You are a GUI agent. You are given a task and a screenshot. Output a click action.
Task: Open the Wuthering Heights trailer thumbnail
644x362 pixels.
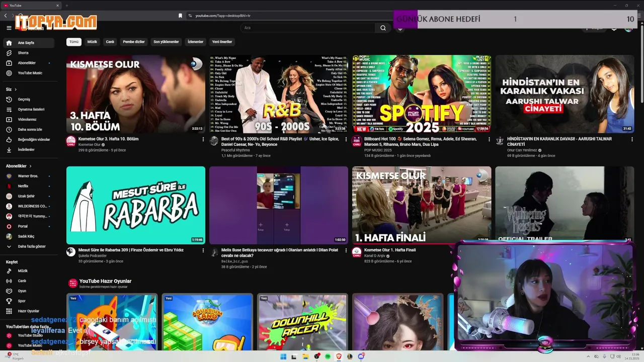click(565, 204)
